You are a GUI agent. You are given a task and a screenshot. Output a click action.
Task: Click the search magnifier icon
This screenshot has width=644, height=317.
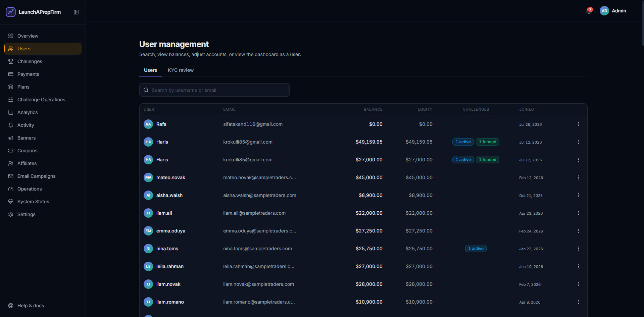pos(146,90)
